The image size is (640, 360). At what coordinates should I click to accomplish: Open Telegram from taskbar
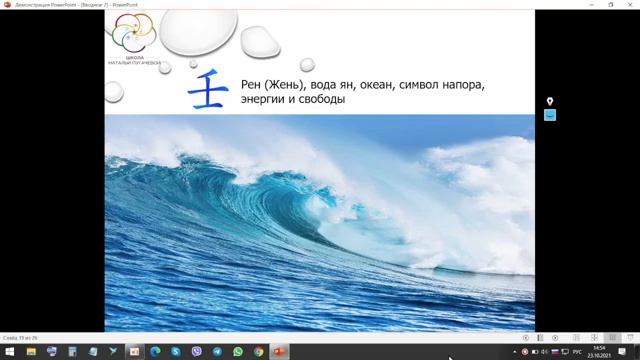(217, 351)
